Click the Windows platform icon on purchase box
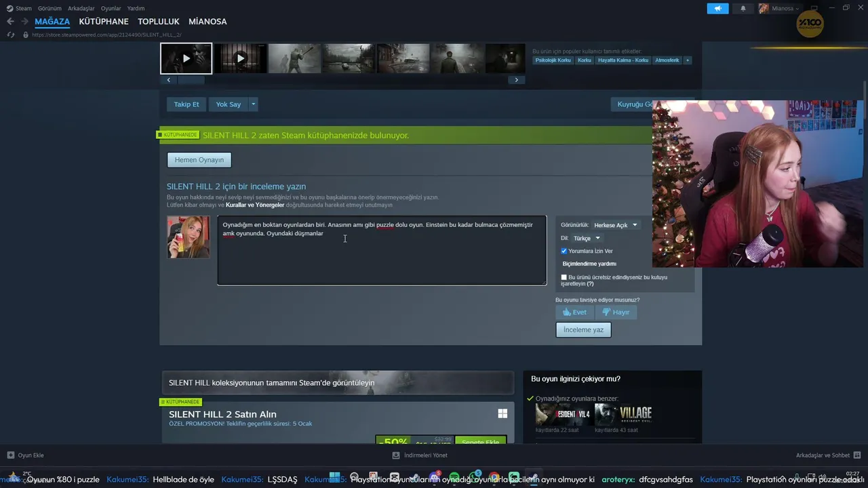868x488 pixels. (x=502, y=413)
